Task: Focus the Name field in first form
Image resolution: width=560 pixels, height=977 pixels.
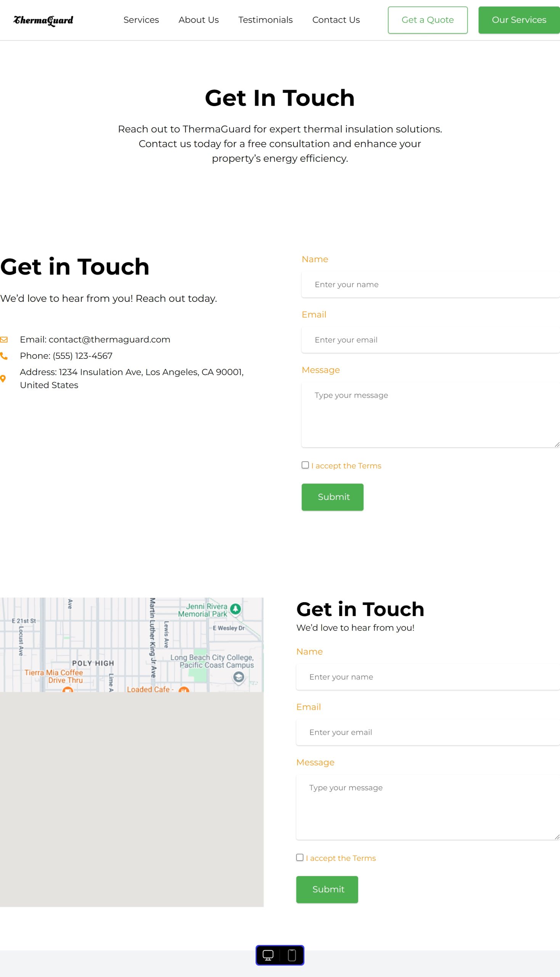Action: pos(431,285)
